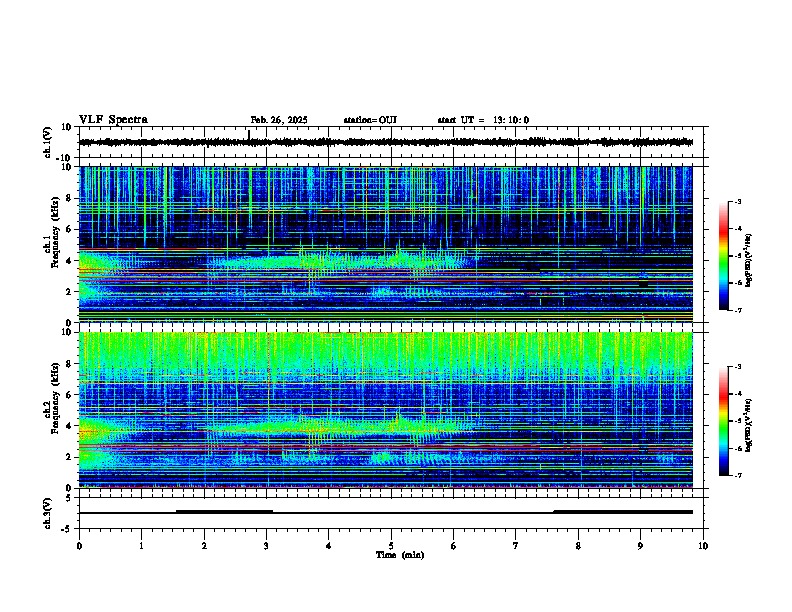The image size is (792, 612).
Task: Click the "-7" tick on ch.2 colorbar
Action: click(x=738, y=475)
